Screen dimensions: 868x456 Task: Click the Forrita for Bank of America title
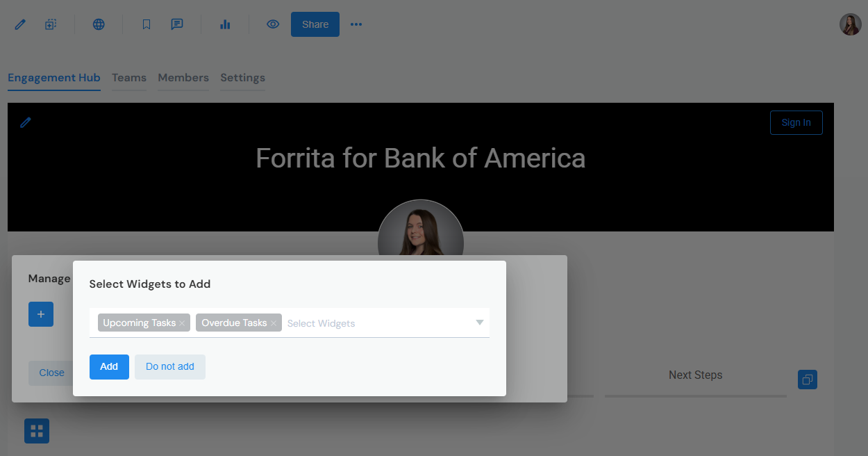[421, 158]
